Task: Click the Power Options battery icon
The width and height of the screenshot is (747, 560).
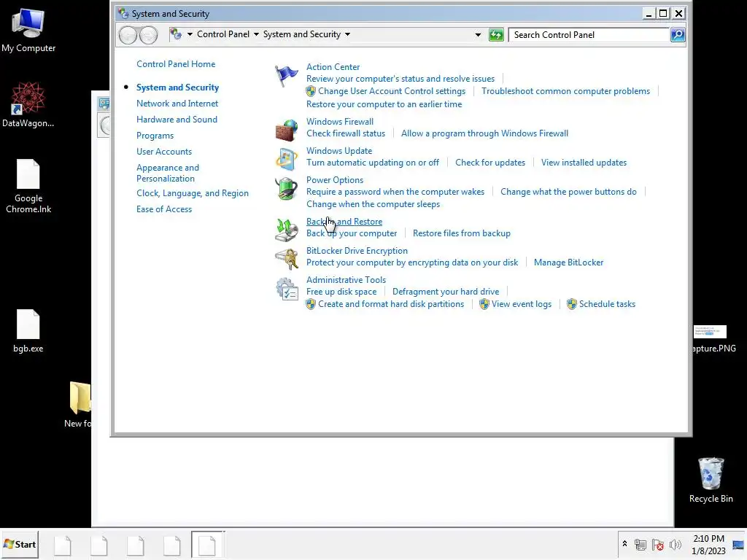Action: 286,189
